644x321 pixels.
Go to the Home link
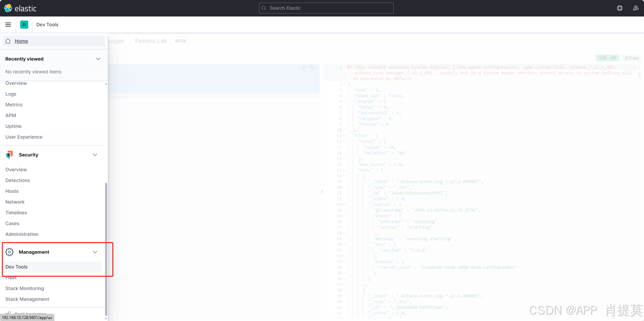[x=21, y=41]
